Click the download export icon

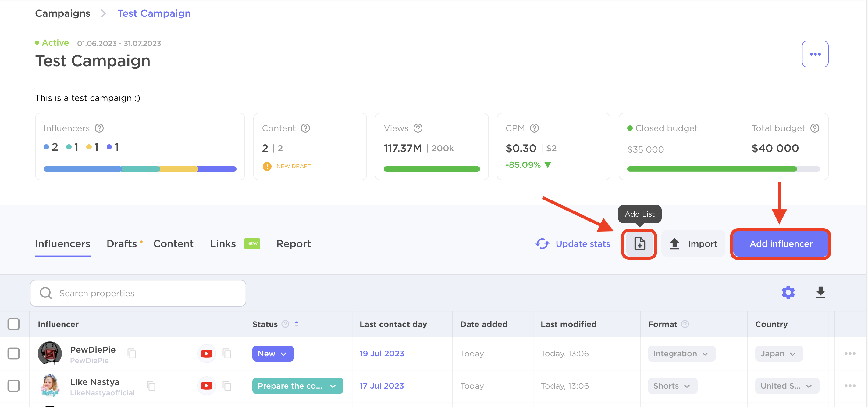coord(821,293)
